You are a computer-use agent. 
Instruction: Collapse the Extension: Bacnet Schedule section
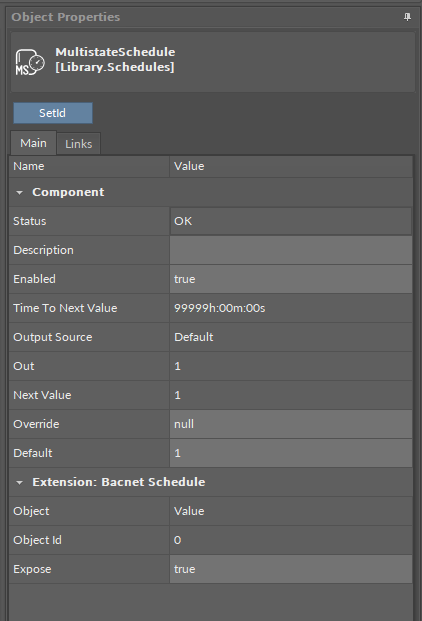(19, 482)
